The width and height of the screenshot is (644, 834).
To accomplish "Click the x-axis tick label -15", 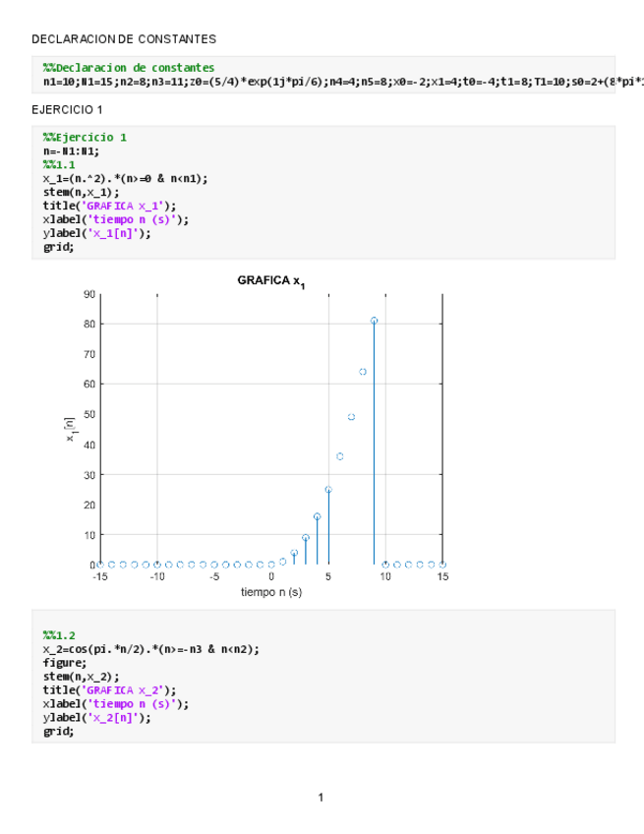I will point(99,577).
